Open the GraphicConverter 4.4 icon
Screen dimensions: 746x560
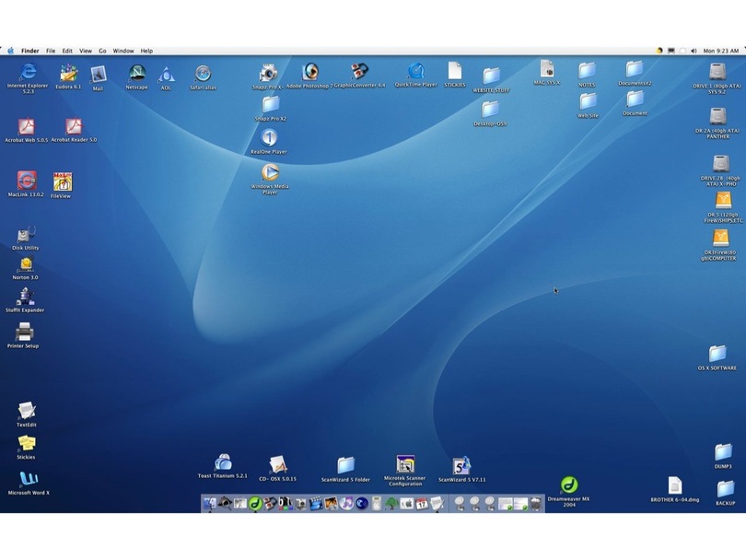tap(360, 71)
